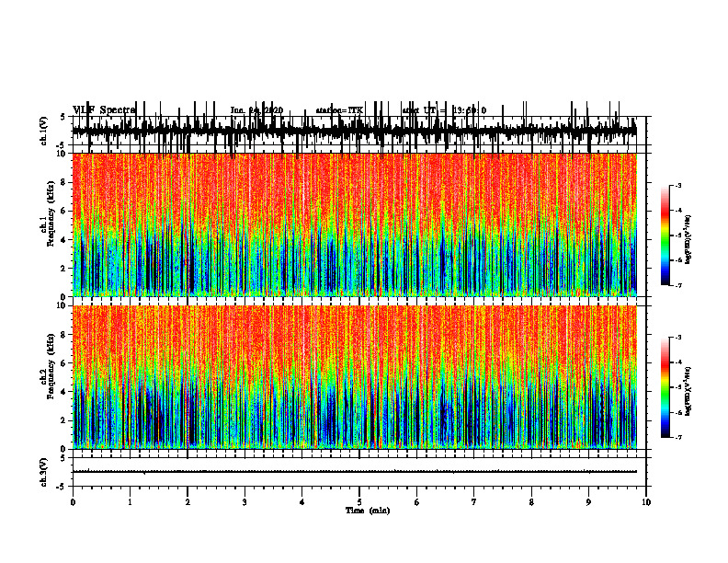Screen dimensions: 728x563
Task: Click time tick label '2' on x-axis
Action: [188, 502]
